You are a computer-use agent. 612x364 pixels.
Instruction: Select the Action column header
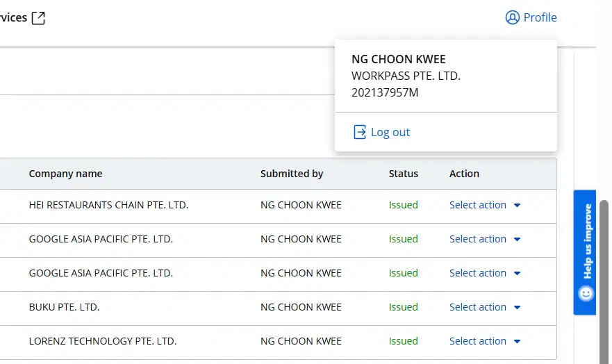point(464,174)
